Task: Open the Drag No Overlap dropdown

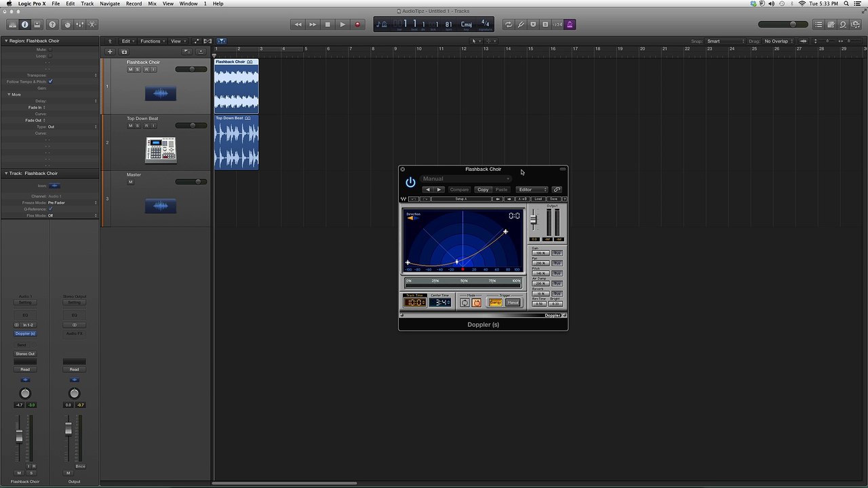Action: (x=778, y=41)
